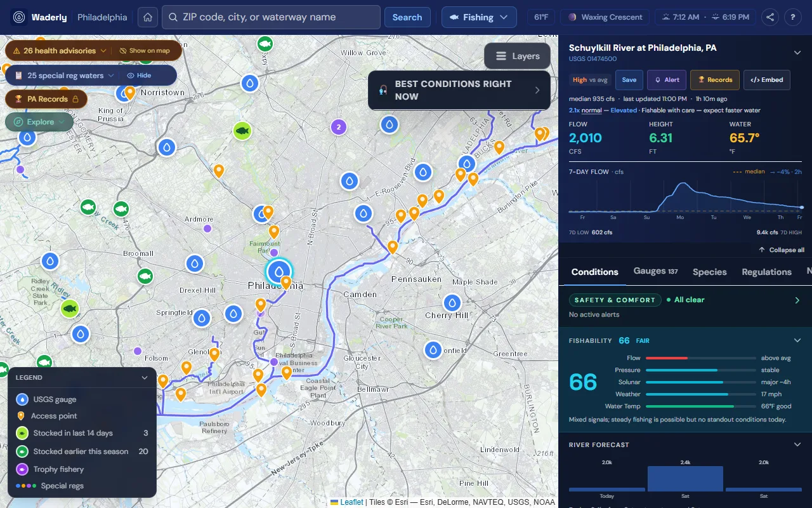The image size is (812, 508).
Task: Open the help question mark icon
Action: tap(793, 17)
